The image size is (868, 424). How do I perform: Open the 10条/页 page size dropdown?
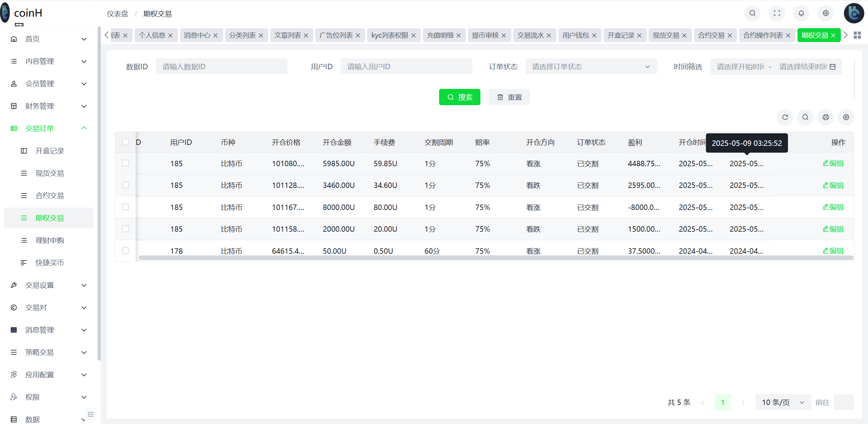(x=783, y=402)
